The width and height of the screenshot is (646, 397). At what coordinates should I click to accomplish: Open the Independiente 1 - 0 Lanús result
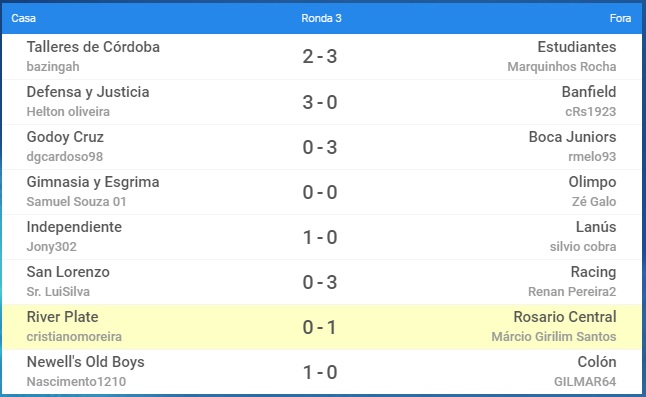(320, 237)
